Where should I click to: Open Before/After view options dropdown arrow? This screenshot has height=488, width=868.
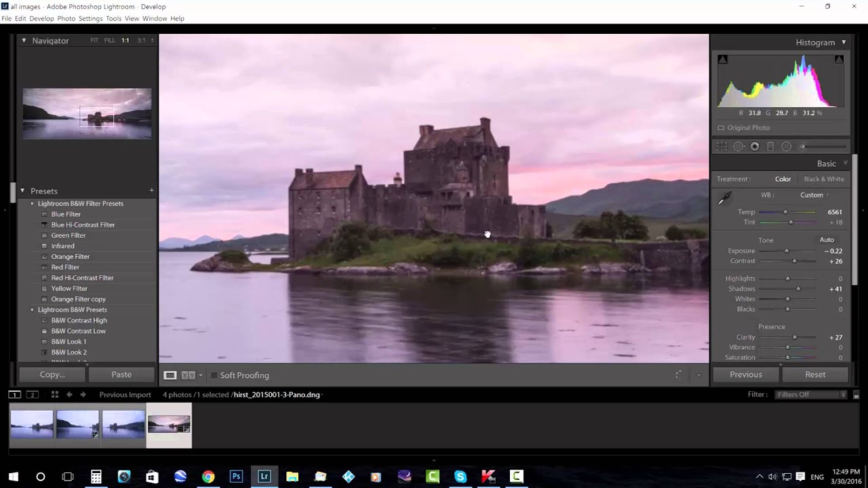201,375
